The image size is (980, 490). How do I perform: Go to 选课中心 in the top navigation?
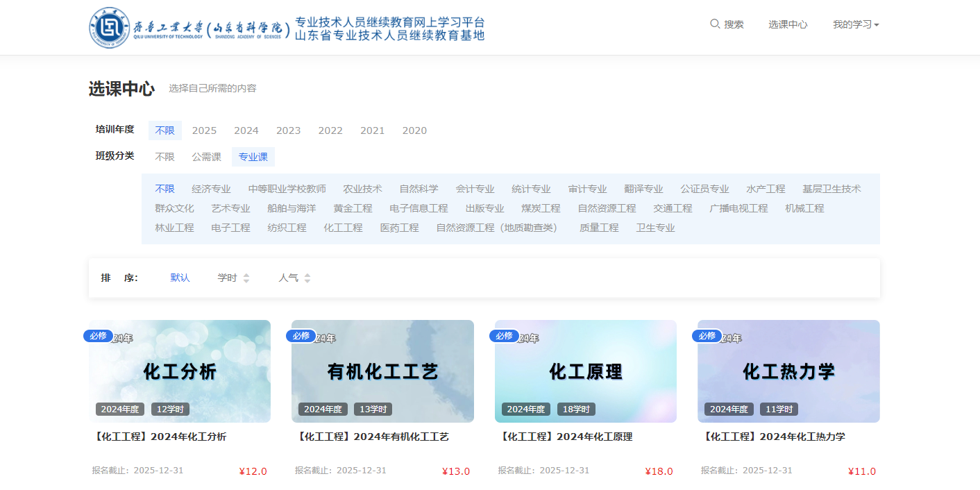(x=788, y=24)
